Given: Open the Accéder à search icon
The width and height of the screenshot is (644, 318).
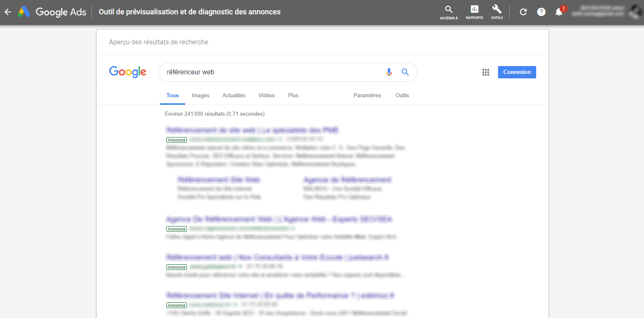Looking at the screenshot, I should tap(449, 12).
